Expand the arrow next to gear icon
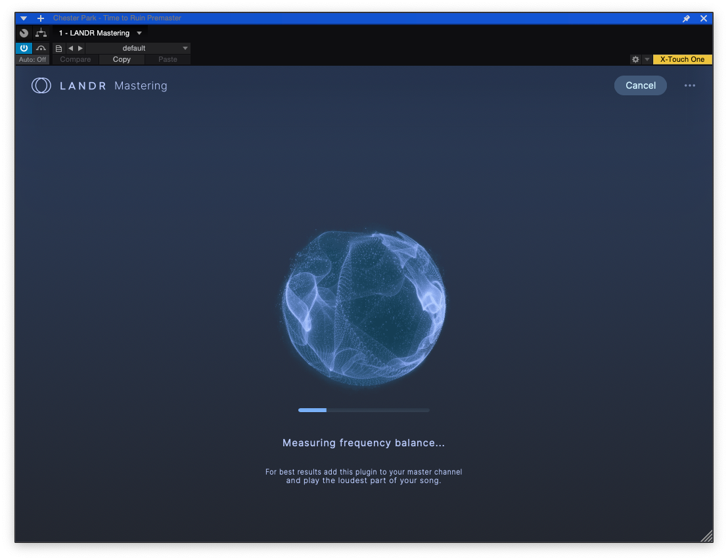This screenshot has width=728, height=560. [x=647, y=59]
